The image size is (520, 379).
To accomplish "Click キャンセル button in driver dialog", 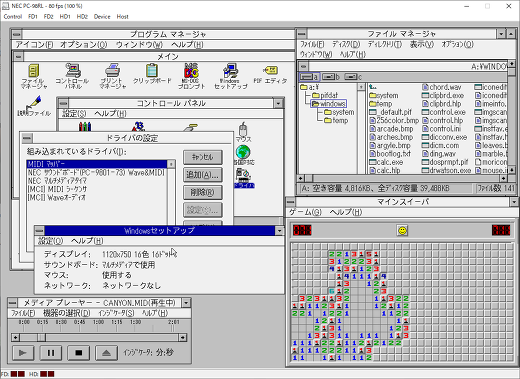I will (203, 157).
